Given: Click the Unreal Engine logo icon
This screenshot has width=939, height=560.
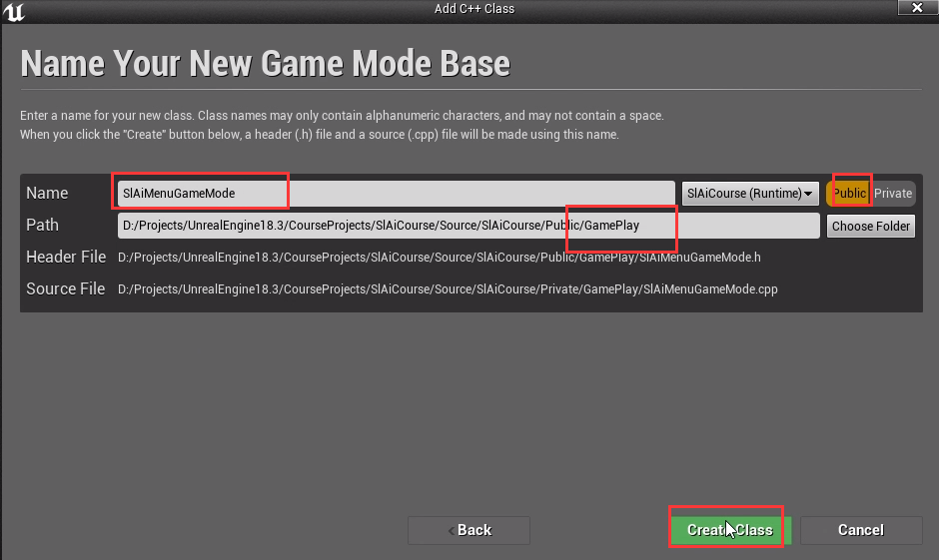Looking at the screenshot, I should tap(14, 11).
